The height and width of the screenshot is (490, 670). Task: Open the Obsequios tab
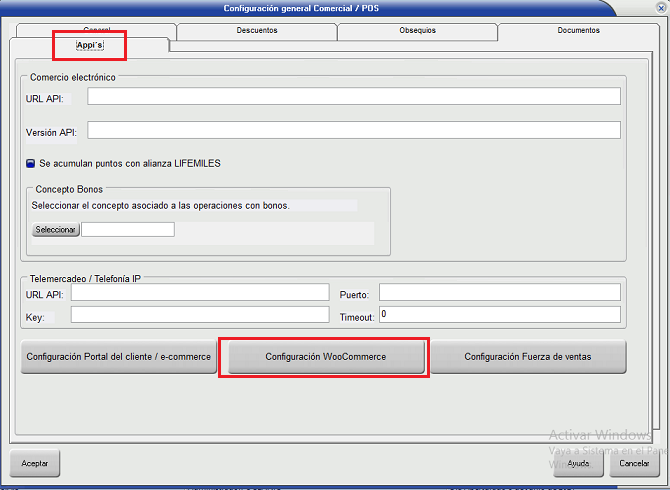tap(417, 31)
